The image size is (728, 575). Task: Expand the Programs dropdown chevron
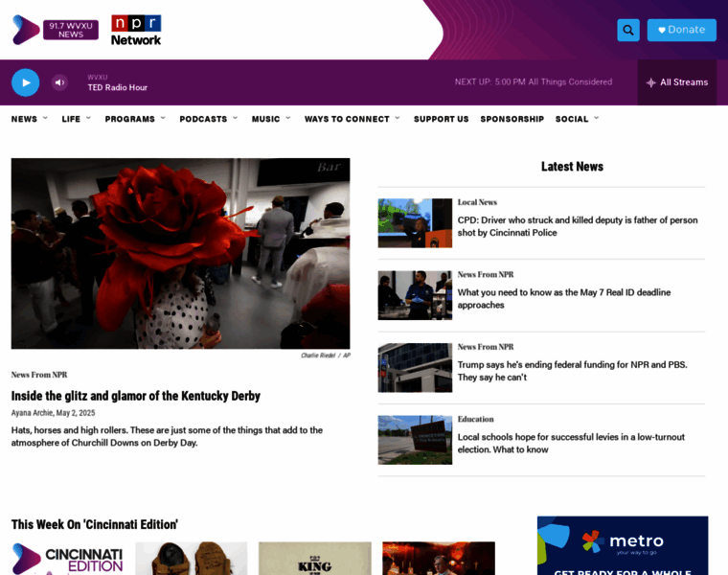coord(163,119)
